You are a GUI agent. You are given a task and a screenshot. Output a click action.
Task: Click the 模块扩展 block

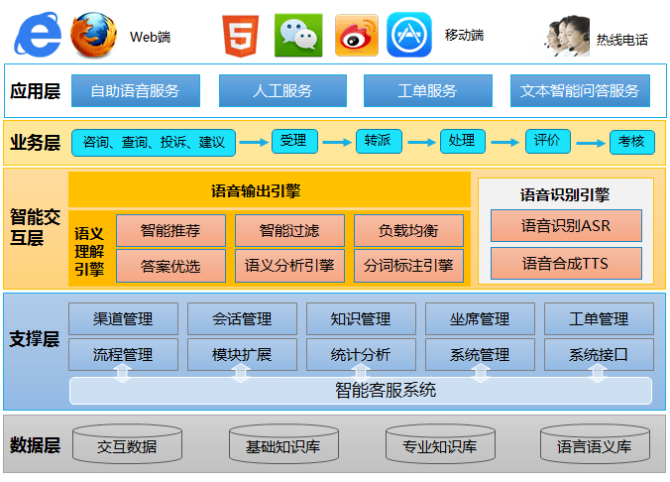pos(242,355)
